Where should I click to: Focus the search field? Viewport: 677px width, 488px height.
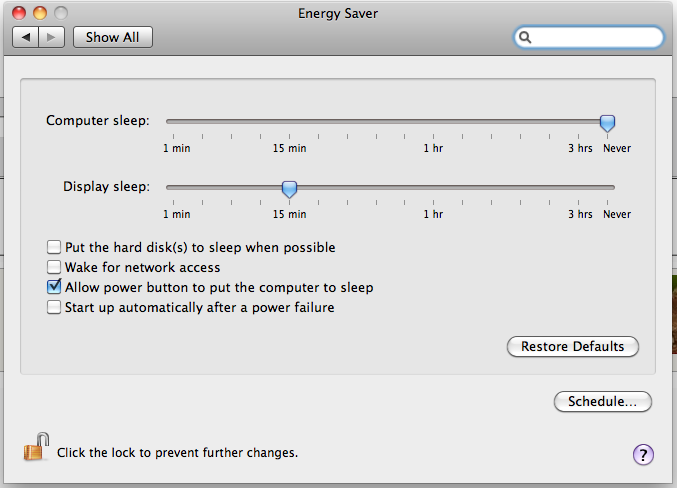coord(589,38)
